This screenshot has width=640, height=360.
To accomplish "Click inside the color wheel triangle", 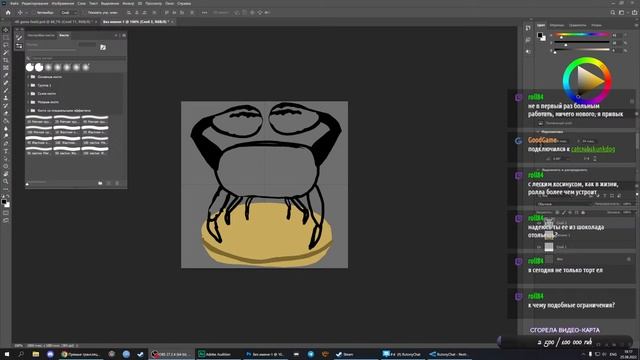I will click(588, 81).
